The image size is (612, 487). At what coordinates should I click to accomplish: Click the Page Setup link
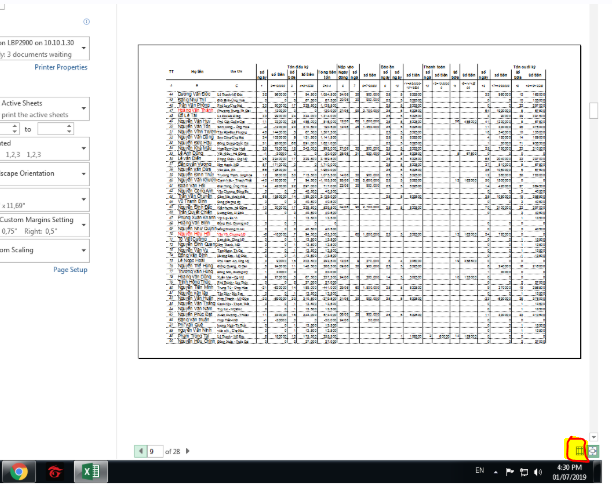coord(70,270)
